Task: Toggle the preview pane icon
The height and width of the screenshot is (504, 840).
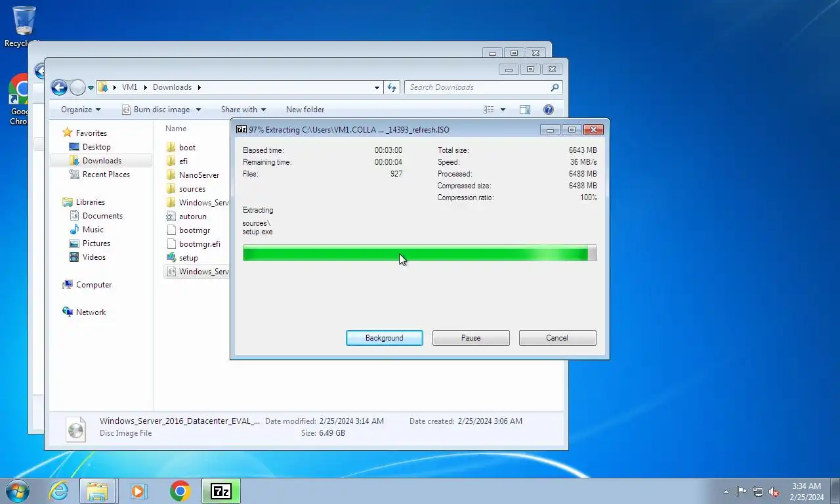Action: tap(524, 110)
